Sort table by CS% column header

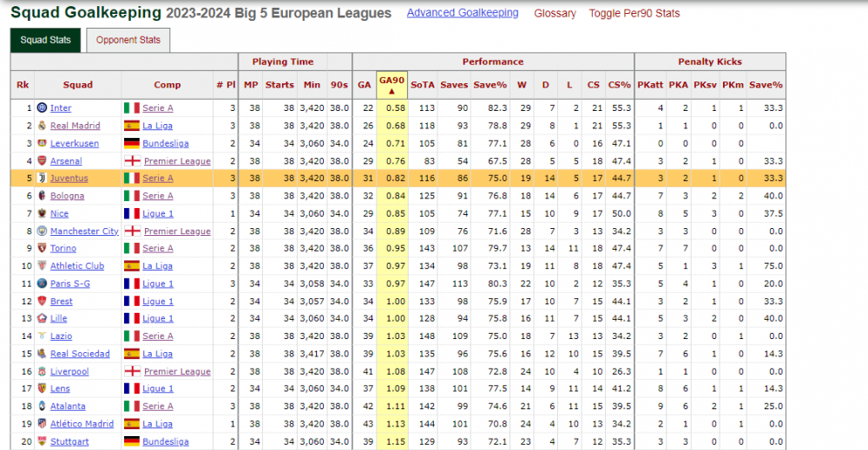619,85
